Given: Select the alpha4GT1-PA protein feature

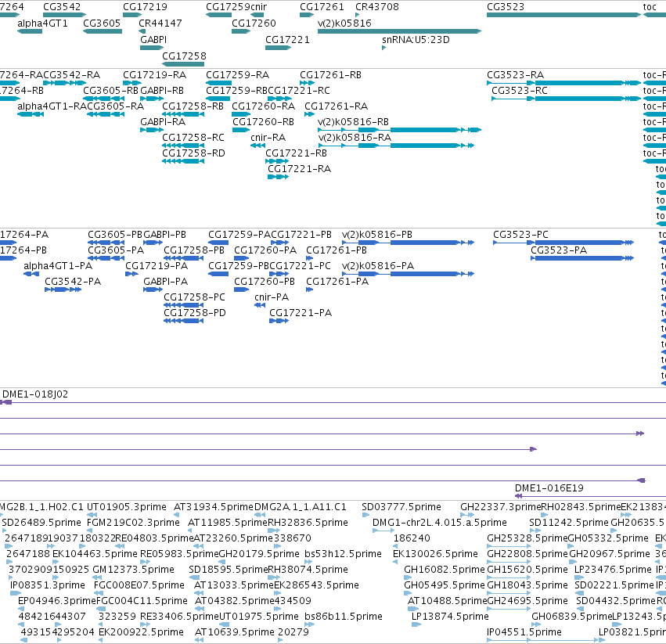Looking at the screenshot, I should tap(31, 274).
